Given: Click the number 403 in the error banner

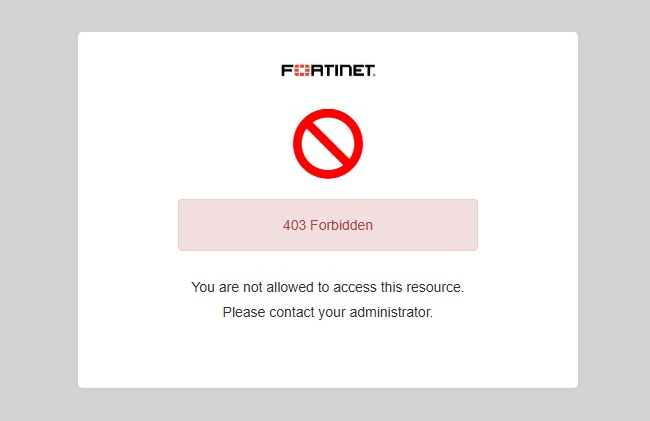Looking at the screenshot, I should 294,225.
